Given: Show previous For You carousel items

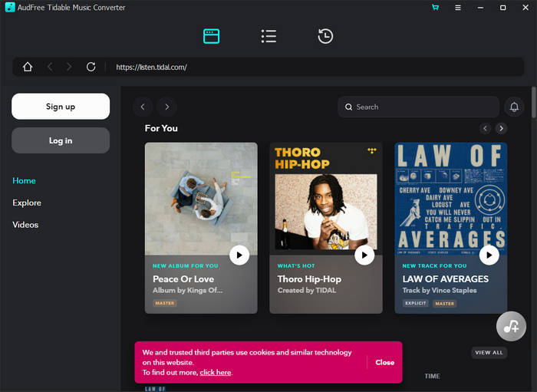Looking at the screenshot, I should (x=485, y=128).
